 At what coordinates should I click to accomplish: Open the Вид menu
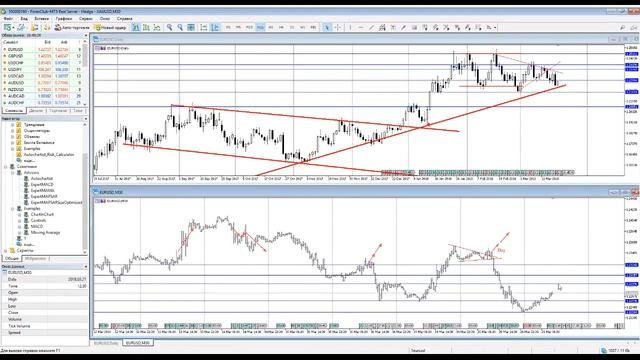click(24, 18)
